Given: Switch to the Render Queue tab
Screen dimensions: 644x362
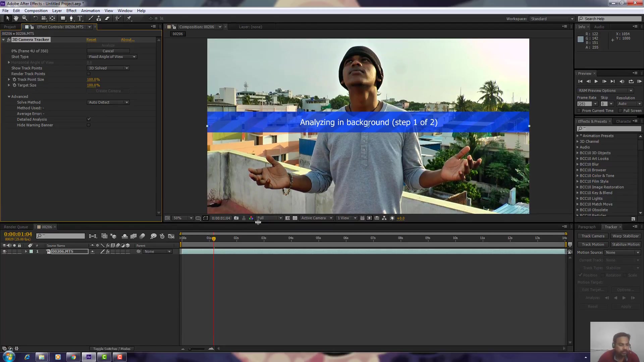Looking at the screenshot, I should [16, 227].
